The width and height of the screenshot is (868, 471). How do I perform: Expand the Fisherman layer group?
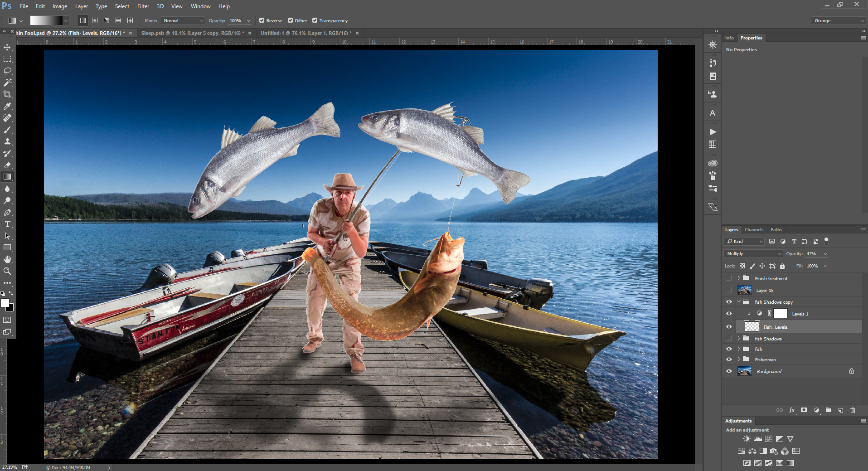coord(738,359)
